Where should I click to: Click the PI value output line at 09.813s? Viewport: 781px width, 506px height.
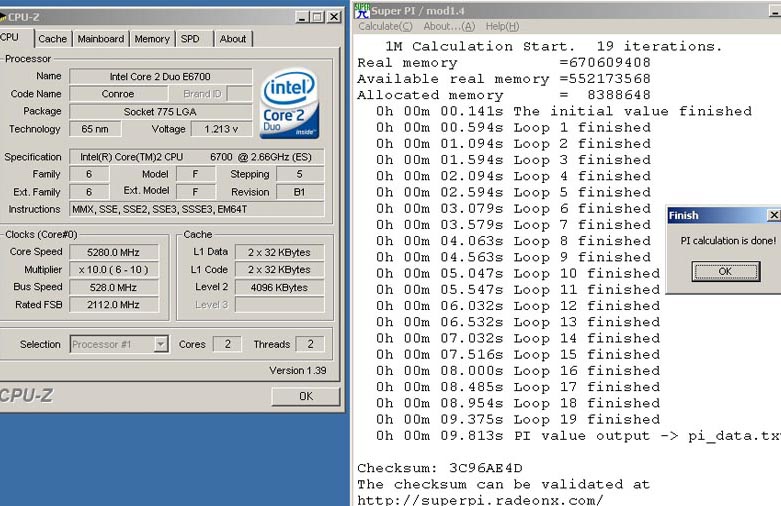click(578, 436)
